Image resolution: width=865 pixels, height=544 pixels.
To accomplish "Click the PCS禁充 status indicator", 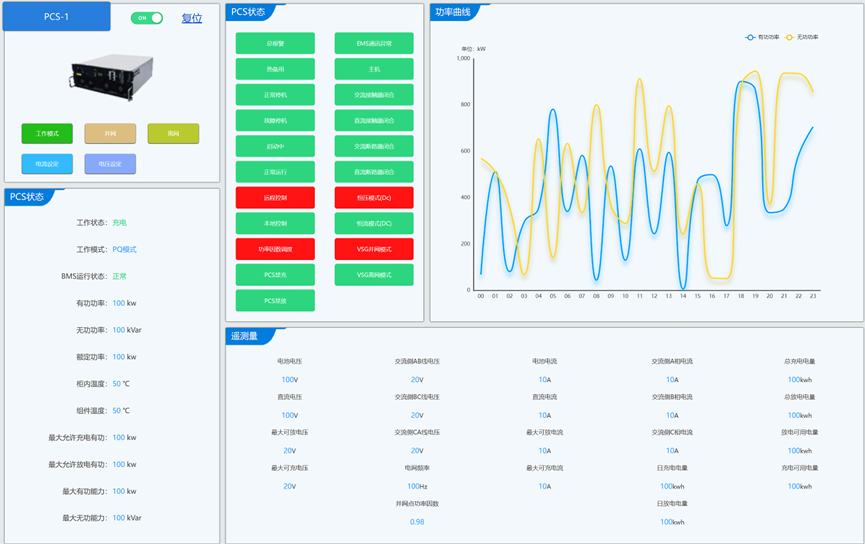I will tap(275, 275).
